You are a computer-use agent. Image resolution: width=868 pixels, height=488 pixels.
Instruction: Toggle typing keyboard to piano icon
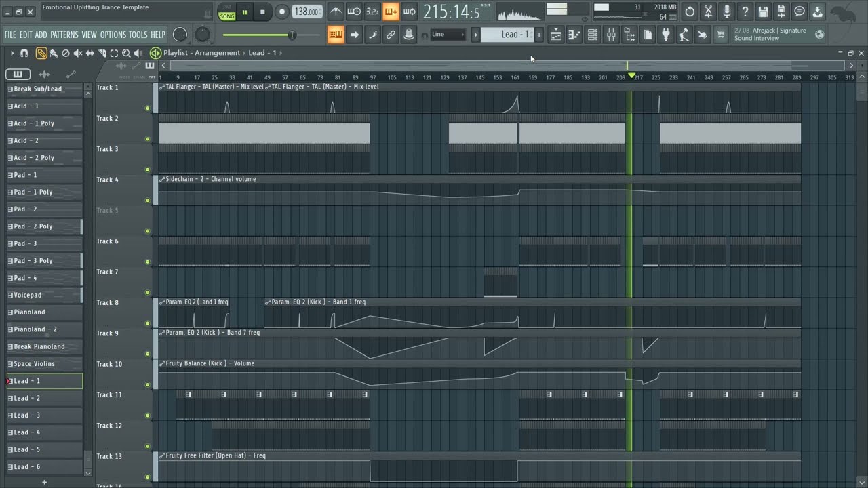coord(336,35)
